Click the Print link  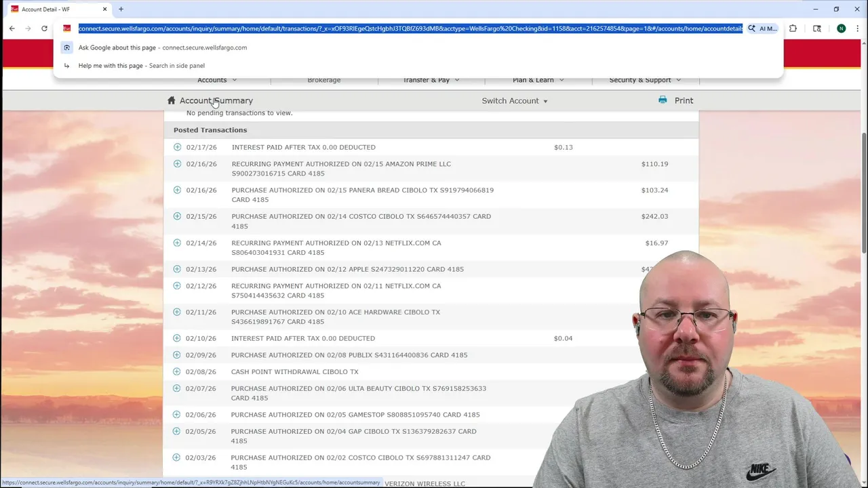tap(684, 100)
